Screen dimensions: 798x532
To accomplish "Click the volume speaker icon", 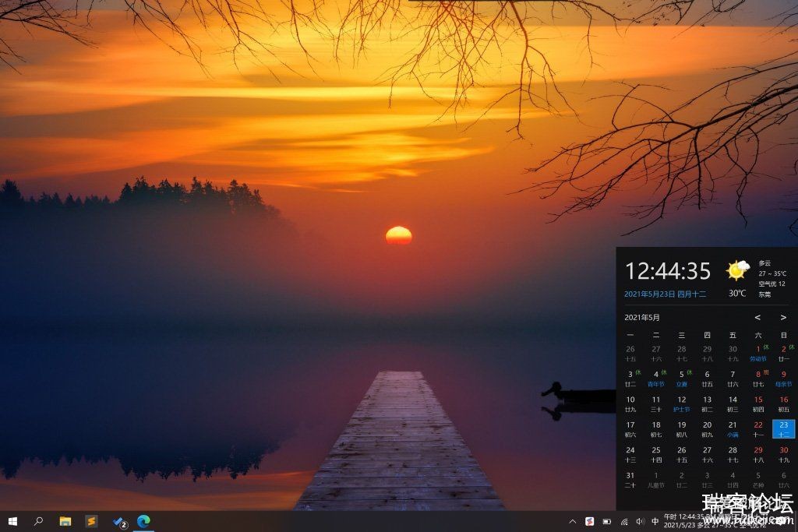I will click(641, 522).
